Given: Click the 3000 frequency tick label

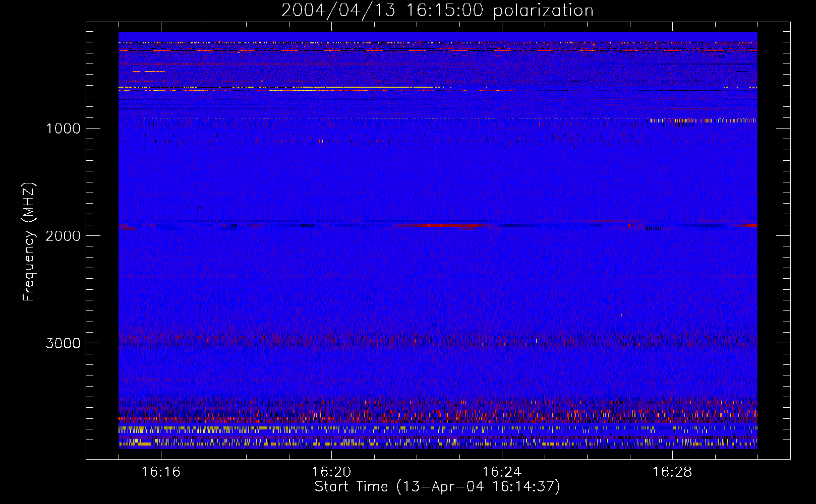Looking at the screenshot, I should (x=63, y=343).
